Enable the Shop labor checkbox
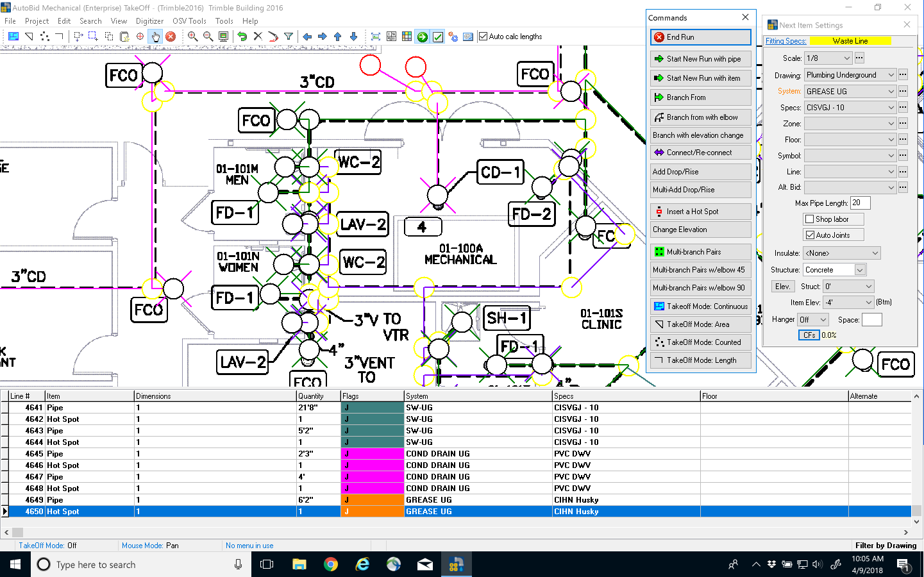The height and width of the screenshot is (577, 924). pyautogui.click(x=811, y=219)
